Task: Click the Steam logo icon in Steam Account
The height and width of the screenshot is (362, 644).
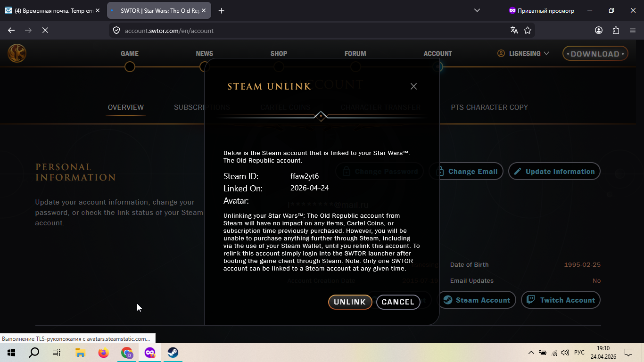Action: pos(448,300)
